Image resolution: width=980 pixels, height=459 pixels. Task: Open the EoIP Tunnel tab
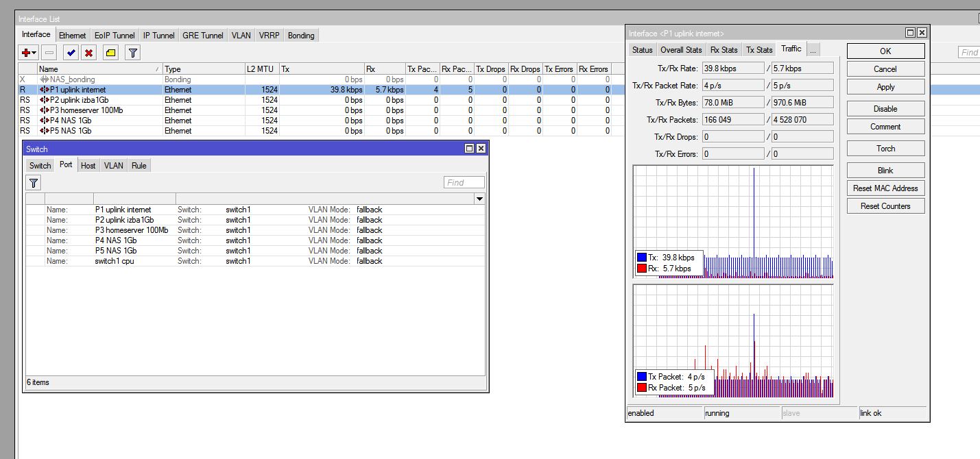click(115, 35)
